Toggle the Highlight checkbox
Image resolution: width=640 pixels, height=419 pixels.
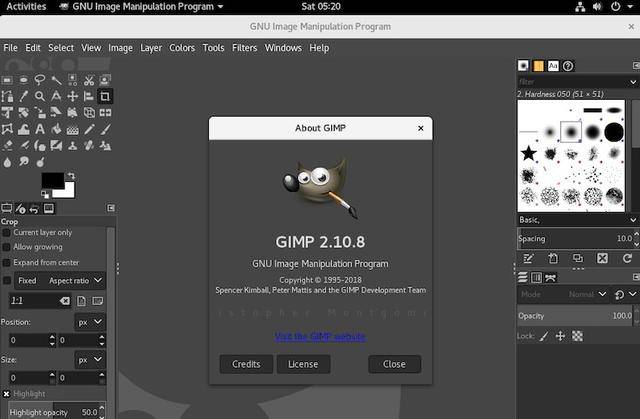[x=6, y=394]
